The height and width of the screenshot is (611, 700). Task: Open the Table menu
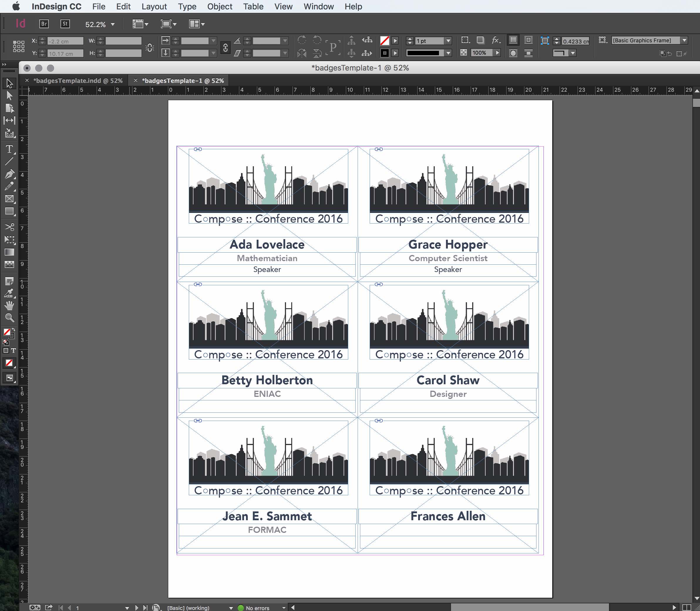253,6
